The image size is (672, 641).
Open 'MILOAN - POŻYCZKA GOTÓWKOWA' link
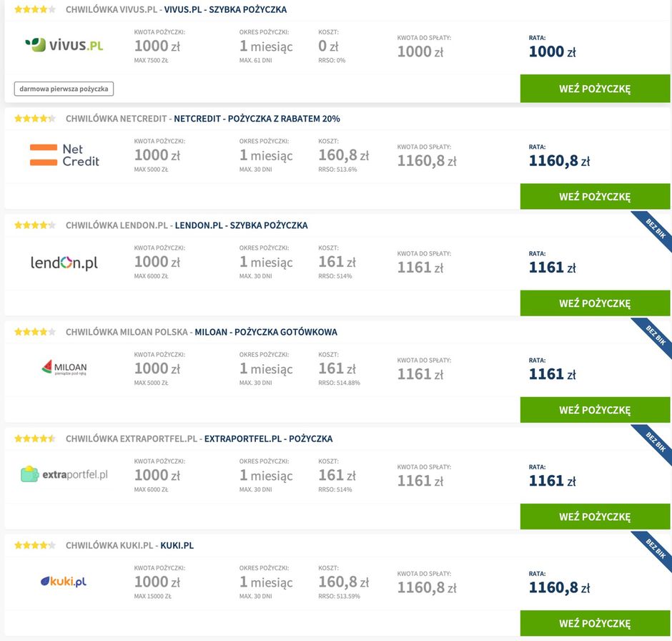[266, 332]
